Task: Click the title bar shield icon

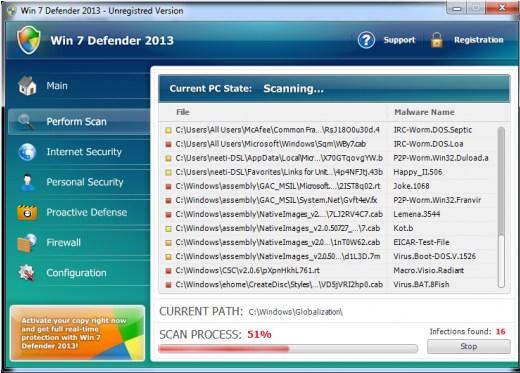Action: click(x=12, y=10)
